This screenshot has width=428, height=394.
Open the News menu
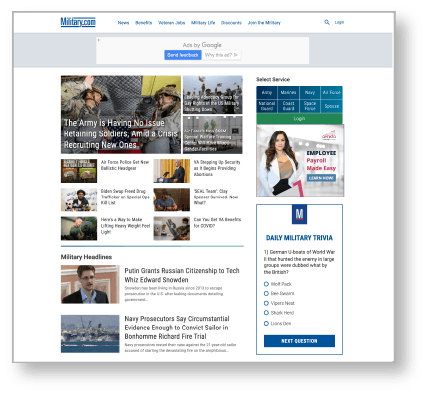click(123, 23)
